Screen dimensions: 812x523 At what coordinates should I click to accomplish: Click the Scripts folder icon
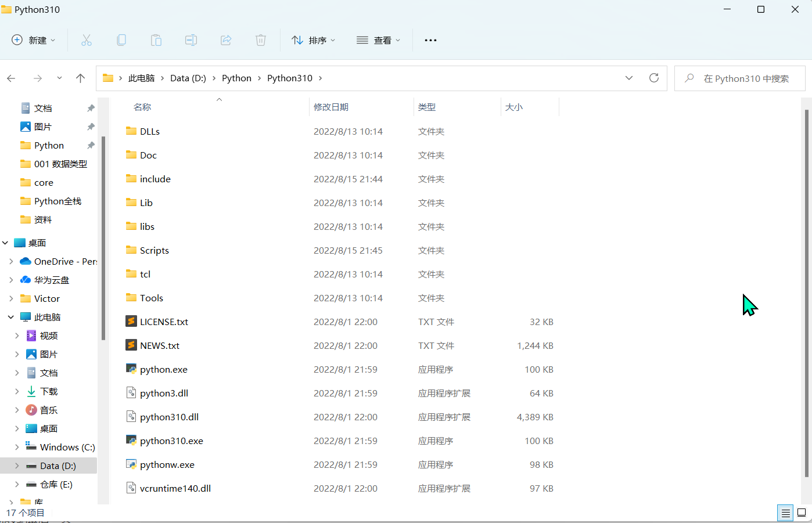(131, 250)
